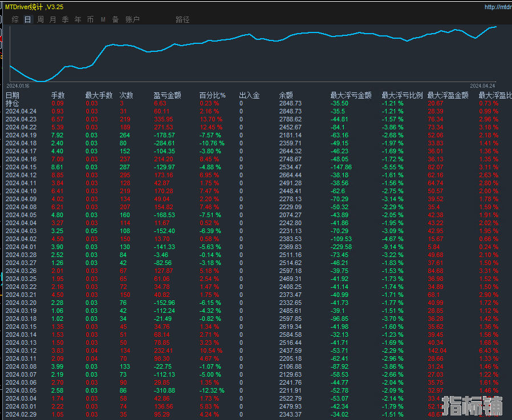
Task: Click the 最大浮亏金额 column header
Action: (351, 96)
